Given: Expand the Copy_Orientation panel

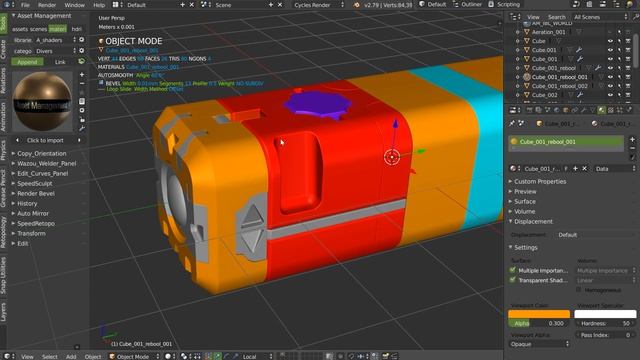Looking at the screenshot, I should (42, 153).
